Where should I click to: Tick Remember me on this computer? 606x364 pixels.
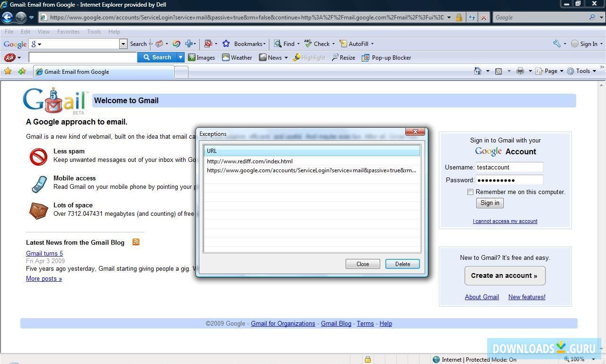(470, 192)
